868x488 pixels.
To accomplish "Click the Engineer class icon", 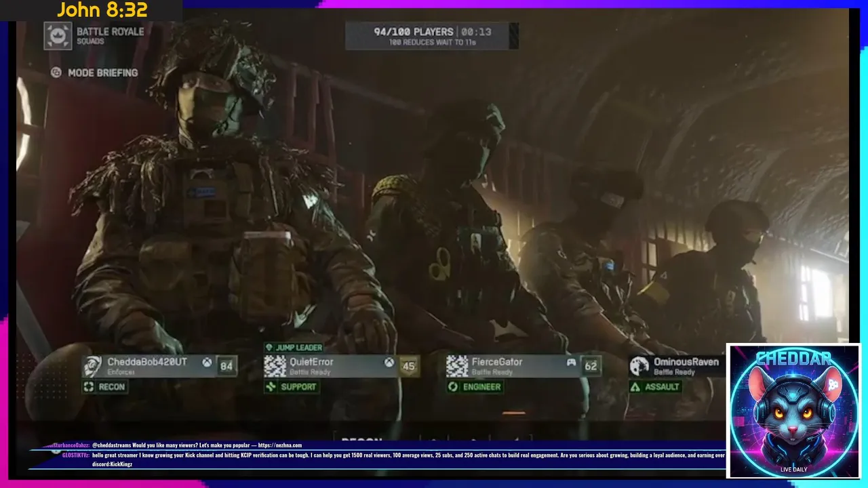I will pyautogui.click(x=453, y=386).
